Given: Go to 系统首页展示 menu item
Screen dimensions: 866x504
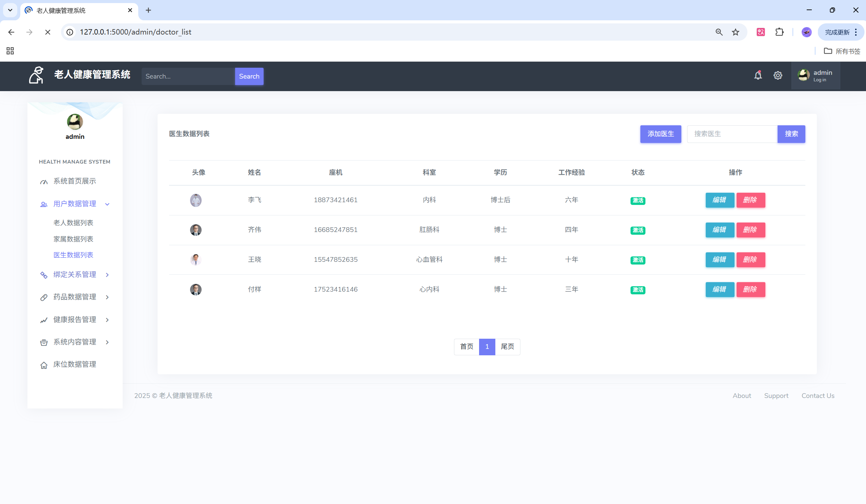Looking at the screenshot, I should tap(75, 181).
